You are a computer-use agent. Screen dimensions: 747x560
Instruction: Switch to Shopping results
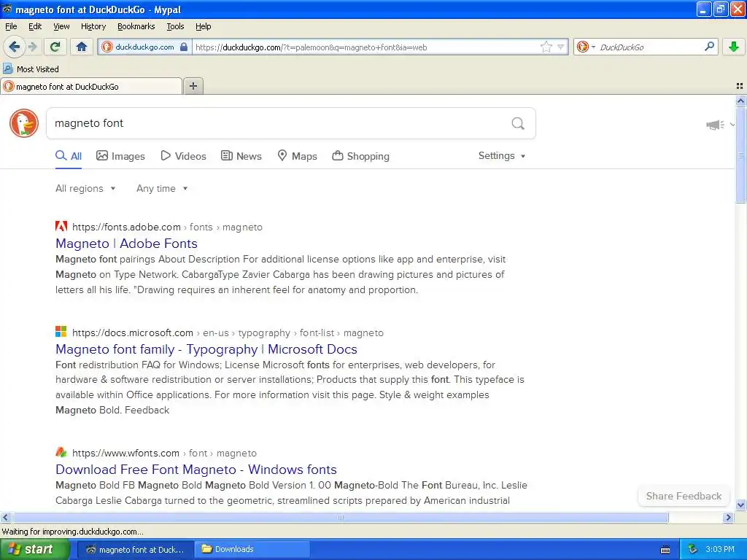pyautogui.click(x=360, y=156)
